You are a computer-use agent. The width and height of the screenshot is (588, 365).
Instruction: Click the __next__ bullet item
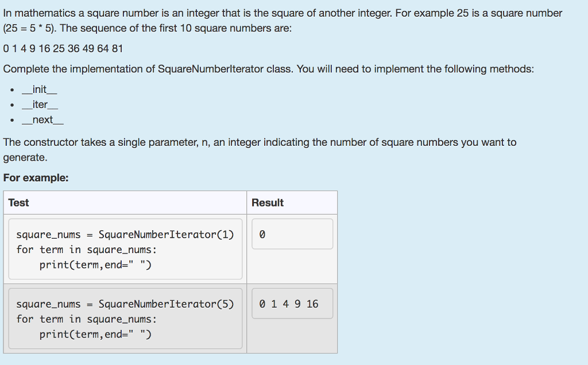coord(42,120)
